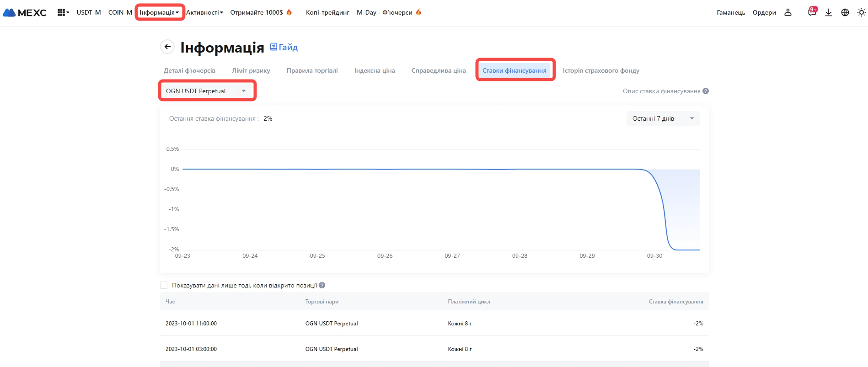Switch to Ставки фінансування tab
This screenshot has width=868, height=367.
coord(514,70)
